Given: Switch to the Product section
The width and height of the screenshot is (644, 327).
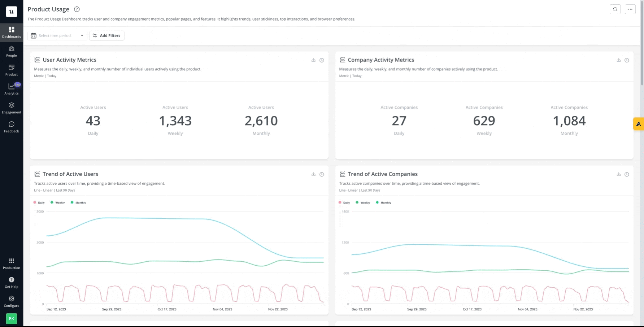Looking at the screenshot, I should pos(12,70).
